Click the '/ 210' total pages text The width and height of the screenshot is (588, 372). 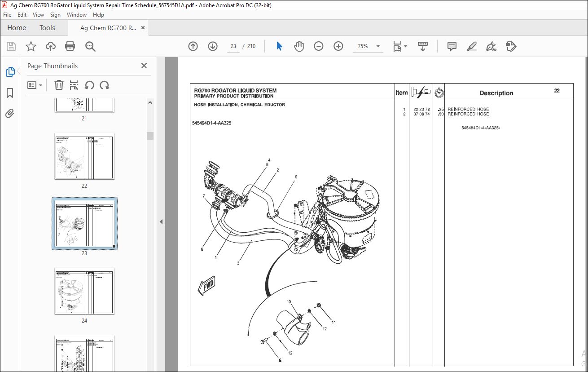pyautogui.click(x=249, y=46)
